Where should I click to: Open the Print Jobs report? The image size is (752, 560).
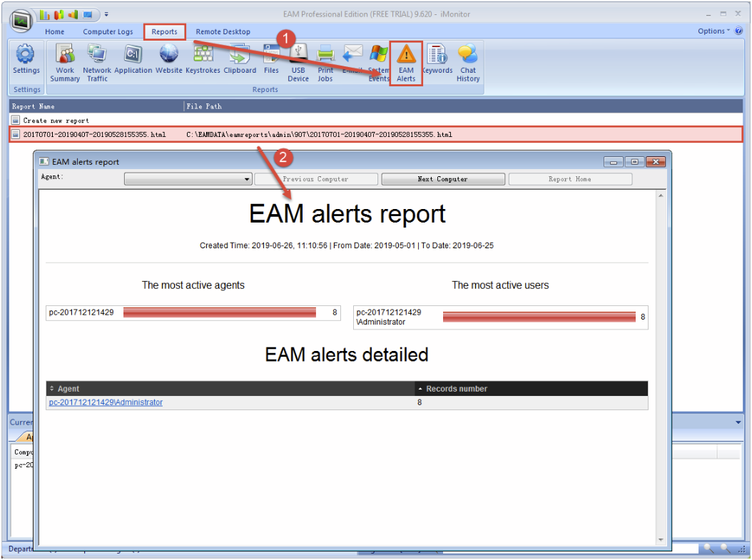click(325, 63)
